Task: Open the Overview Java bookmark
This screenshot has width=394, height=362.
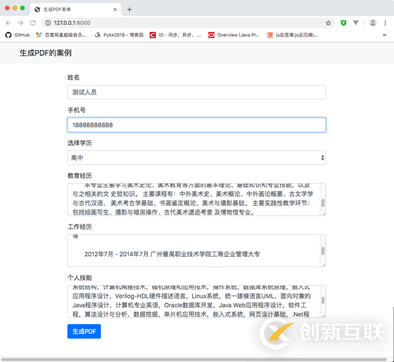Action: 234,35
